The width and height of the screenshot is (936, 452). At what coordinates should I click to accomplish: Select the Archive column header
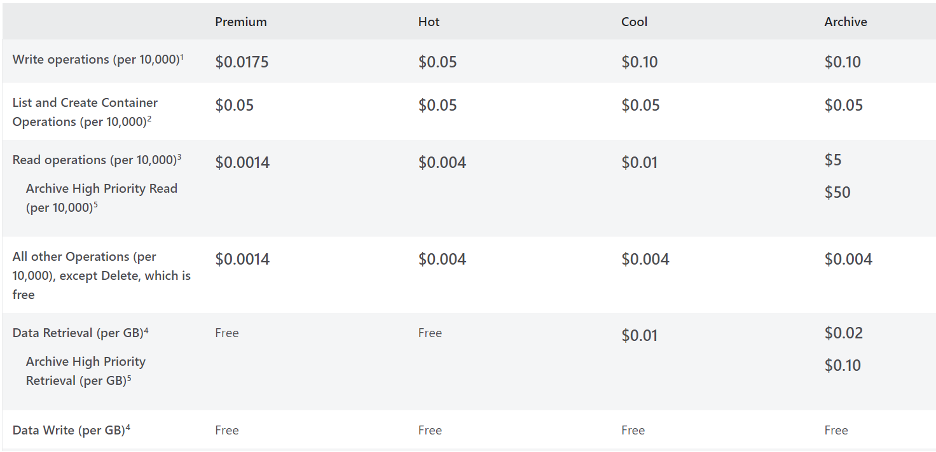(845, 21)
